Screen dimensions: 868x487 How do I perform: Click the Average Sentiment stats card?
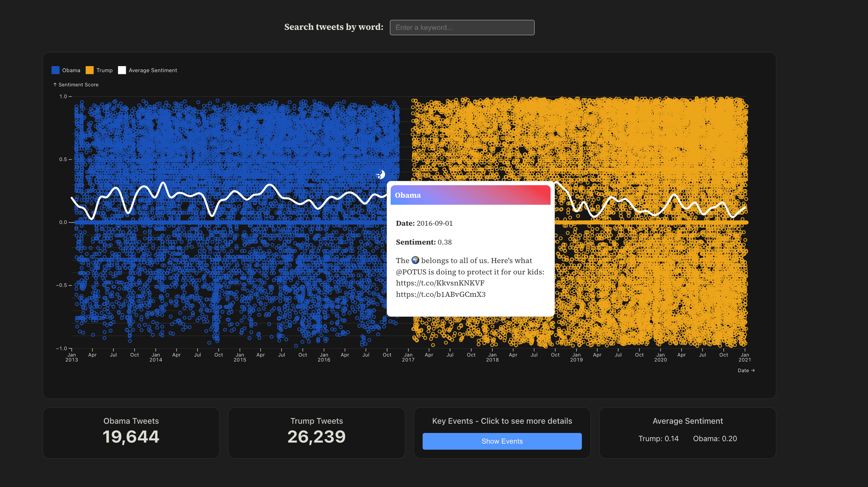[x=687, y=433]
